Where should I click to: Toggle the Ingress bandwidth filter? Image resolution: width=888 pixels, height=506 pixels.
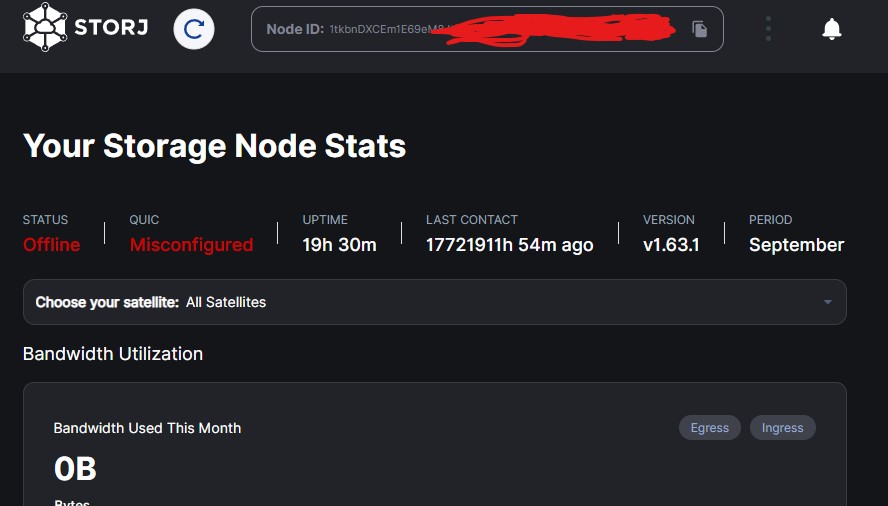782,428
